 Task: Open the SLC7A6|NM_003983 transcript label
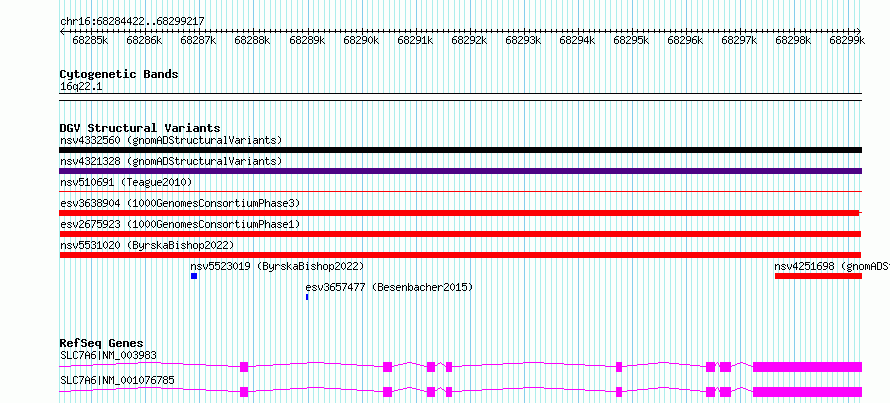tap(108, 356)
